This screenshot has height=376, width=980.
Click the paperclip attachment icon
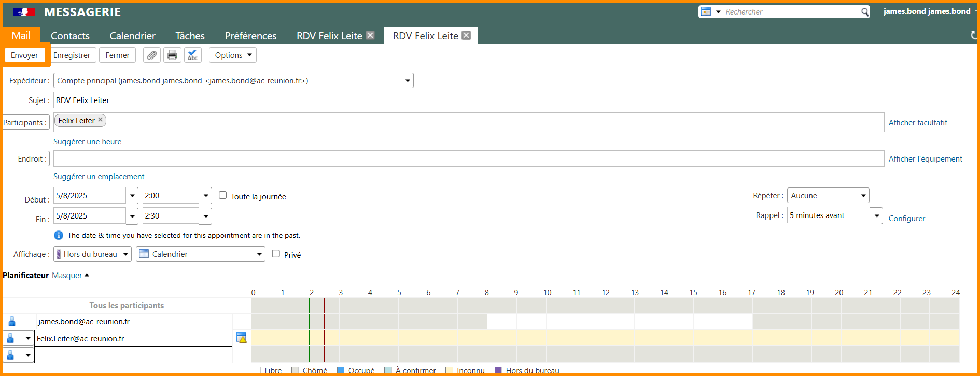pyautogui.click(x=151, y=55)
